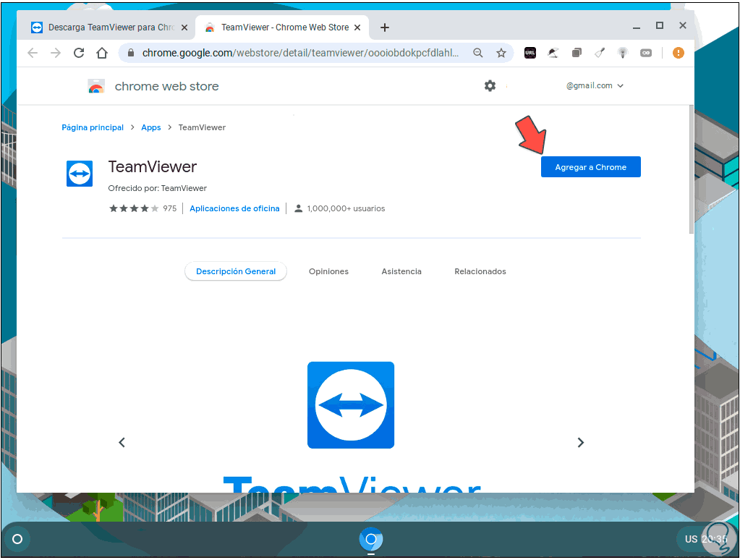The image size is (740, 560).
Task: Open the orange alert profile icon
Action: click(679, 53)
